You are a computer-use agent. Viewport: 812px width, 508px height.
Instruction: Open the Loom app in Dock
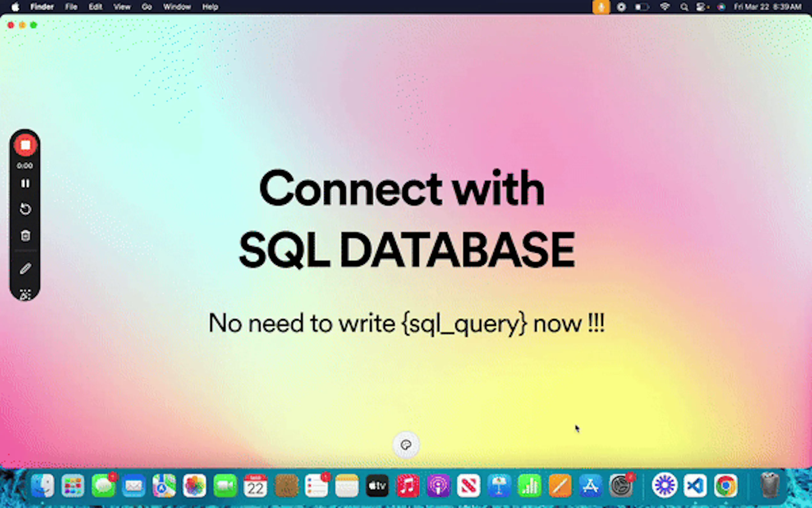[664, 486]
